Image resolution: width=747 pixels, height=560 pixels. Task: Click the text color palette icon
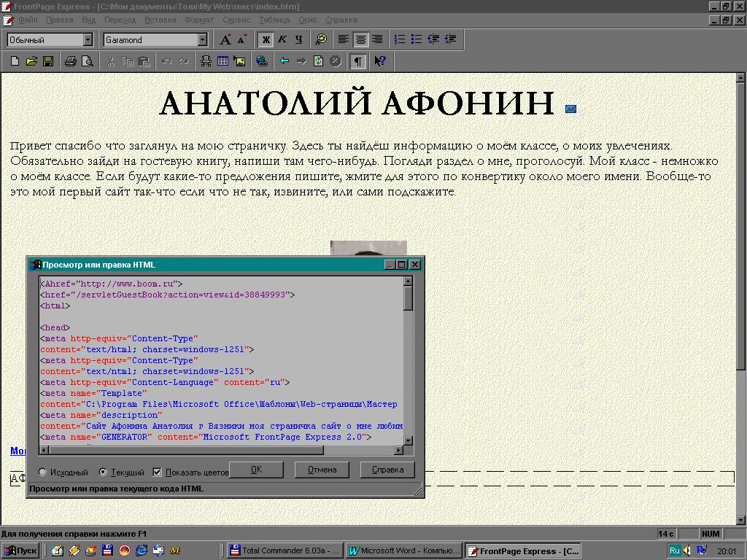coord(321,39)
